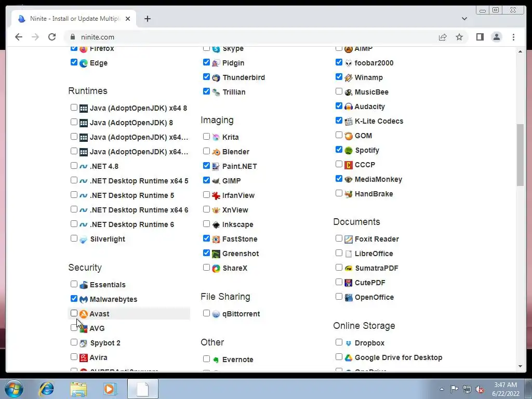Click the Foxit Reader icon

(349, 239)
